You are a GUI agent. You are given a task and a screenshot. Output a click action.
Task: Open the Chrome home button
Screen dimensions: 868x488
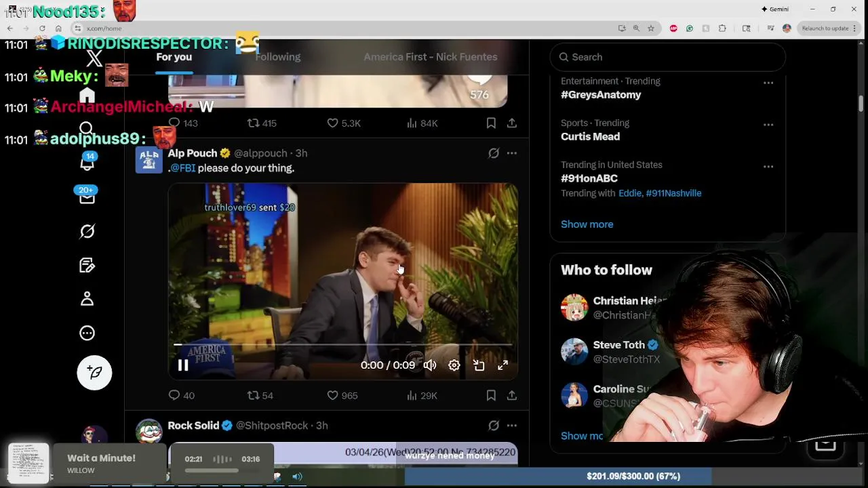click(x=58, y=28)
